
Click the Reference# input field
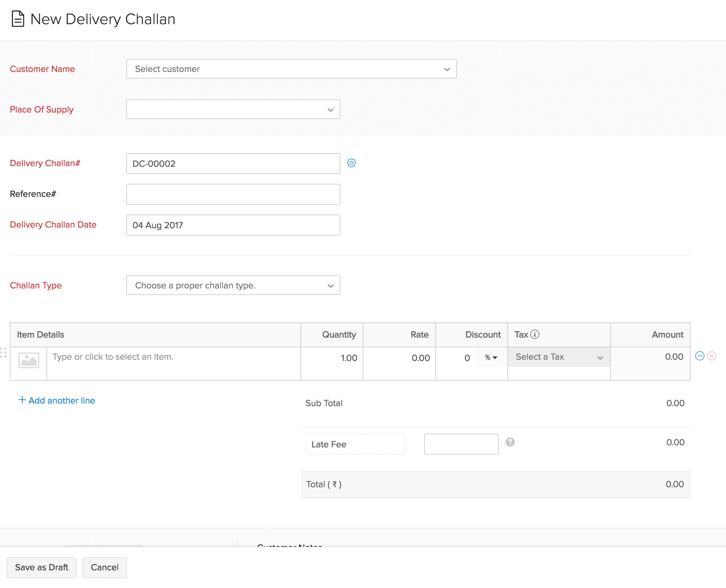233,194
